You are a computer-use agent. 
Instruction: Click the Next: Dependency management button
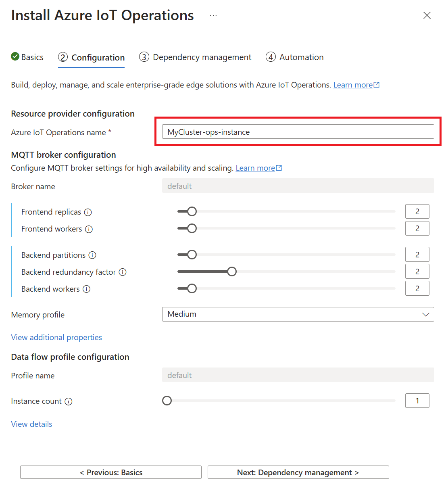click(x=298, y=472)
